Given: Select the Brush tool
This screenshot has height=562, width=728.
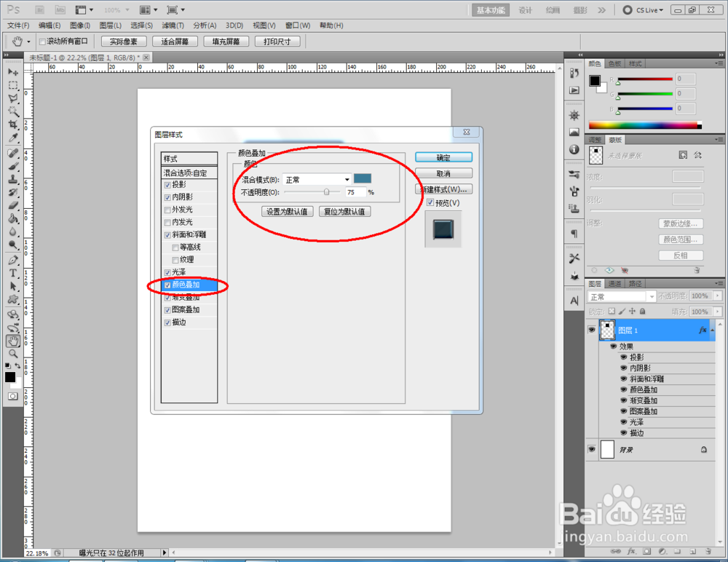Looking at the screenshot, I should tap(13, 166).
